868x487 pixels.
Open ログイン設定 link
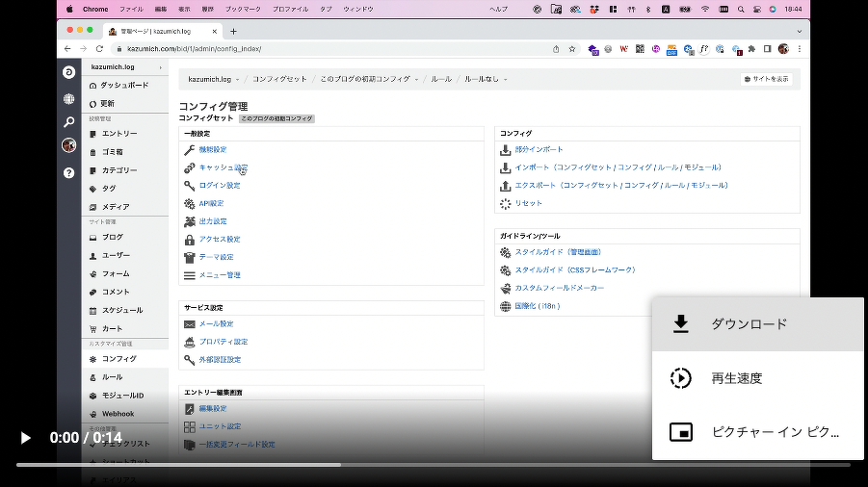(220, 185)
